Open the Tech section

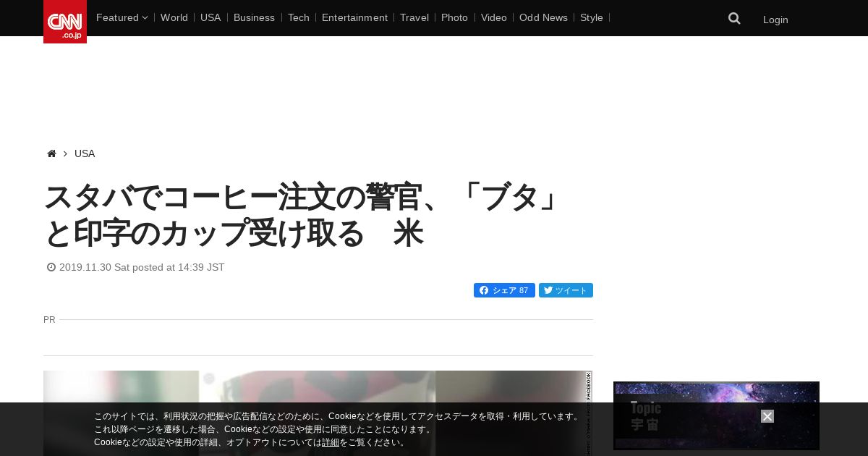click(298, 17)
